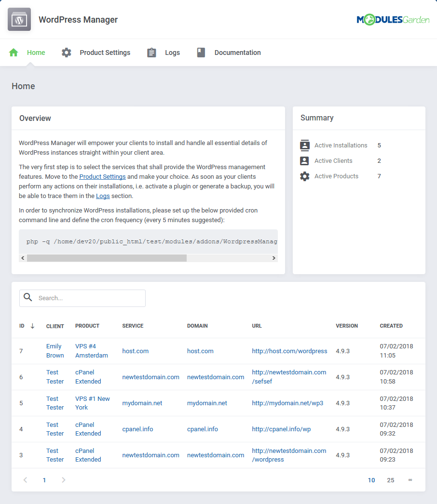This screenshot has width=437, height=504.
Task: Sort table by URL column header
Action: pos(257,326)
